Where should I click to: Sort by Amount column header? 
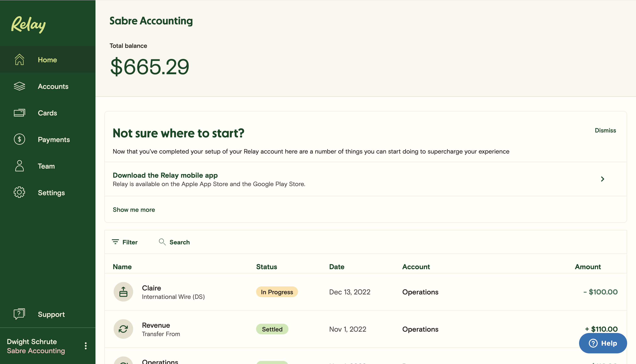pos(588,267)
